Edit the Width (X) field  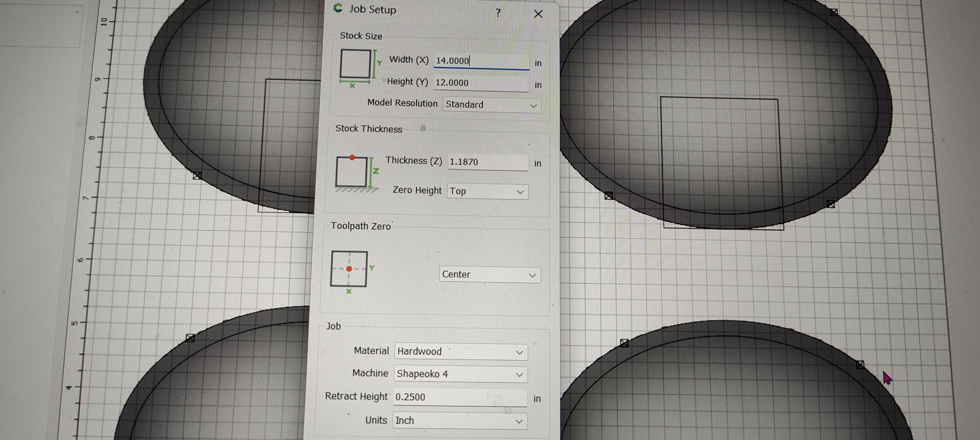pyautogui.click(x=481, y=61)
